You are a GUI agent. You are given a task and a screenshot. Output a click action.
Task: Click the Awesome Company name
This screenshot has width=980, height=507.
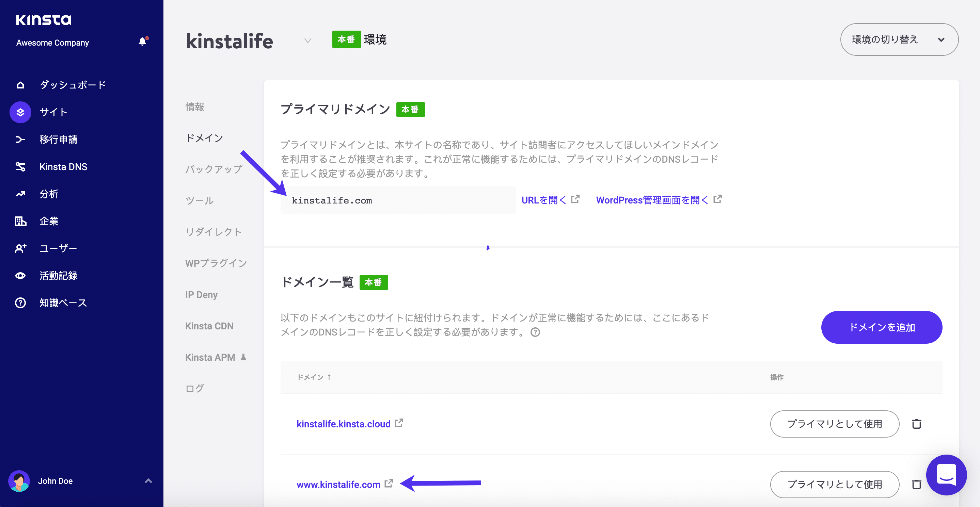click(52, 43)
